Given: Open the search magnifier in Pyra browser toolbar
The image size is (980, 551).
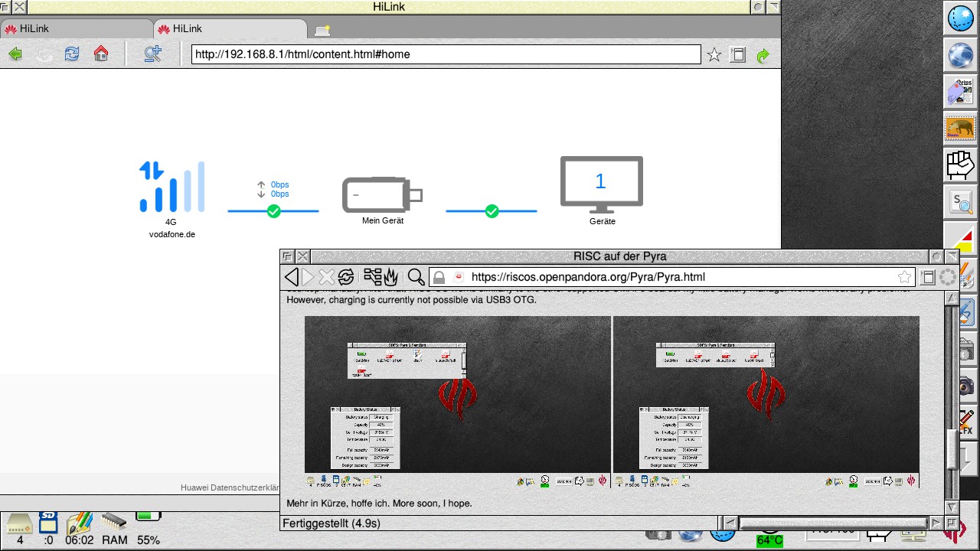Looking at the screenshot, I should [x=416, y=277].
